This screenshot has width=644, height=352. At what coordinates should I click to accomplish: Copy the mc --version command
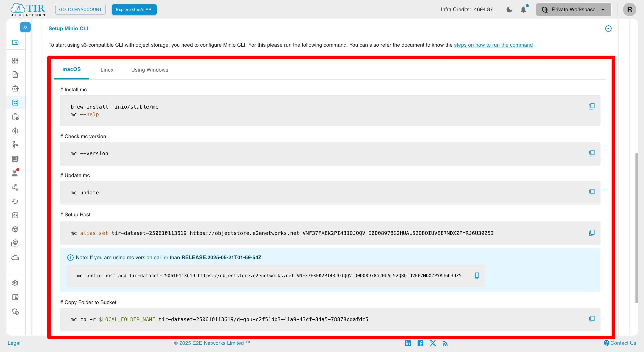click(592, 153)
